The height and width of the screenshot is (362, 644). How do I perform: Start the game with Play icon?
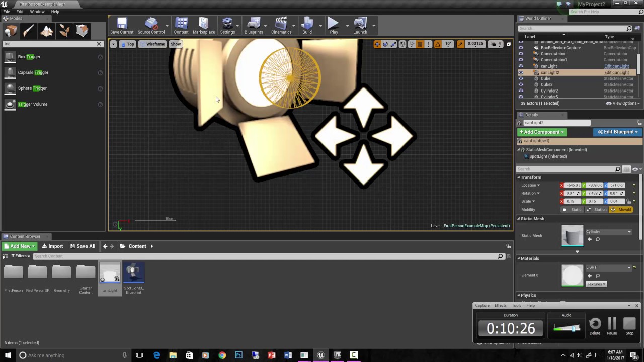tap(334, 26)
